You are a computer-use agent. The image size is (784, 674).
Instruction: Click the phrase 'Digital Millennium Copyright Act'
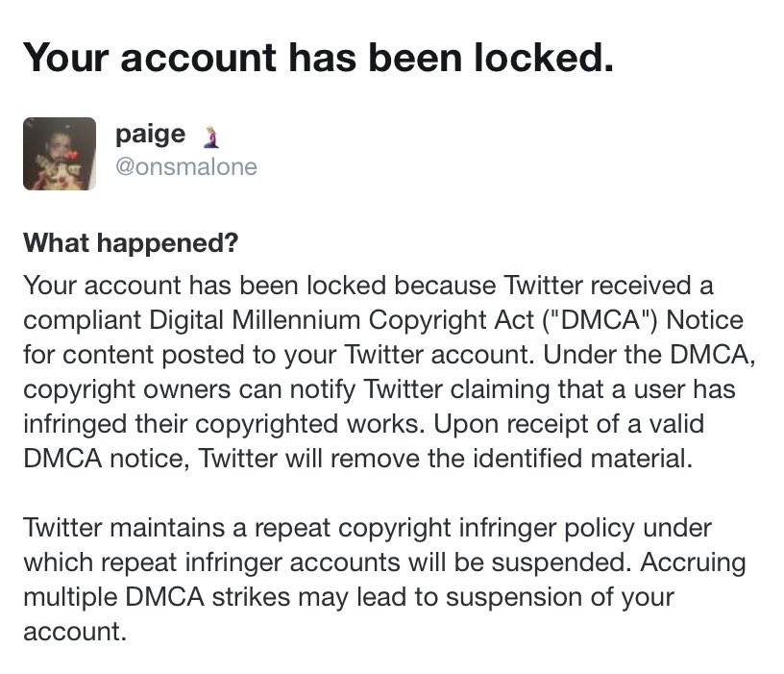click(341, 320)
